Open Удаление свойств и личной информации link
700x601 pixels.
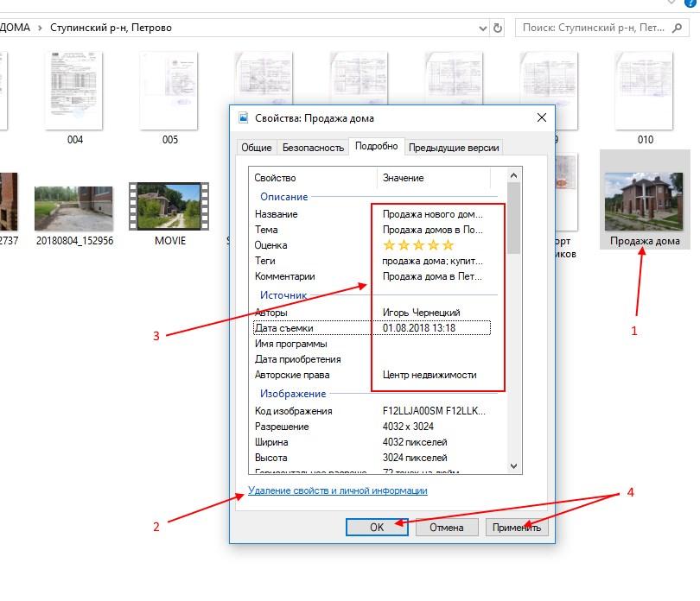tap(337, 490)
